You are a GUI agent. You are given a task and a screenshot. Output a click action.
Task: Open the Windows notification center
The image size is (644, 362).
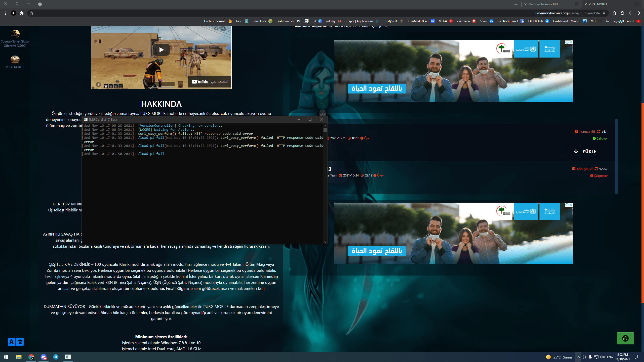(x=636, y=357)
